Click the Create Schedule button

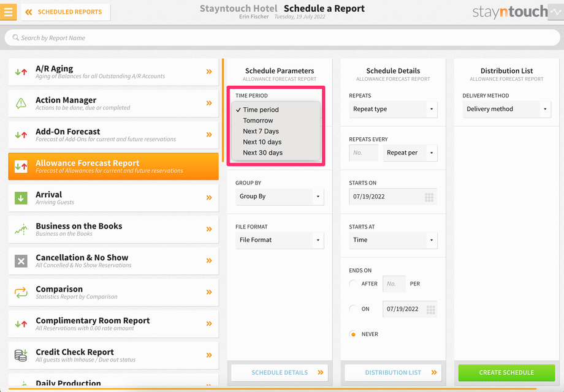tap(506, 372)
